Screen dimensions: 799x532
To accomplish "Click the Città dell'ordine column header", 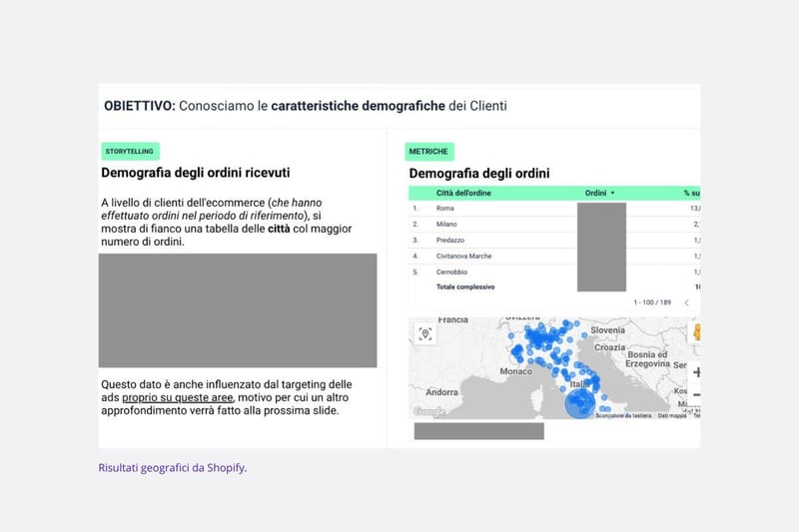I will 463,193.
